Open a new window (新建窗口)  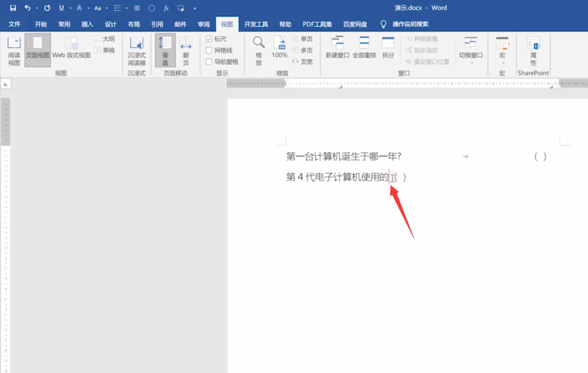point(337,47)
